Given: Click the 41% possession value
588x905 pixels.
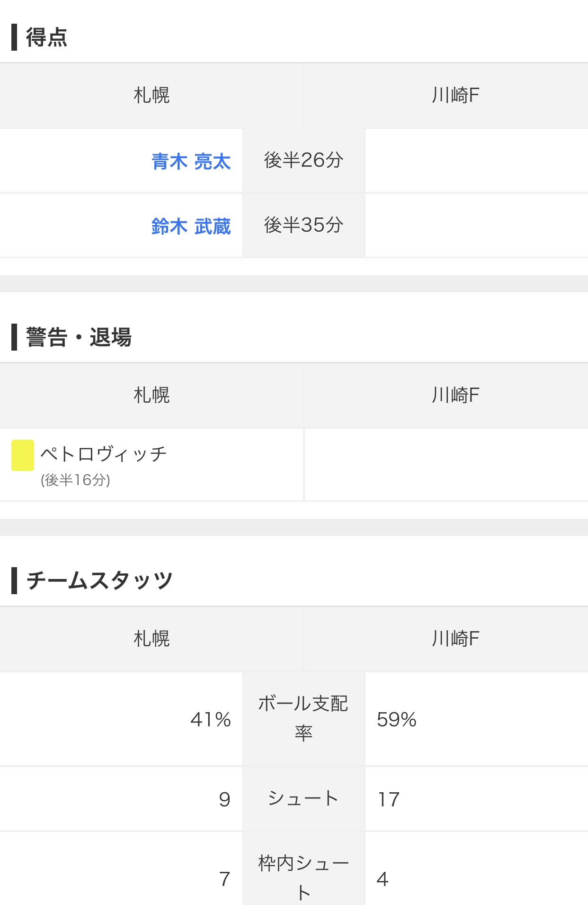Looking at the screenshot, I should 210,720.
